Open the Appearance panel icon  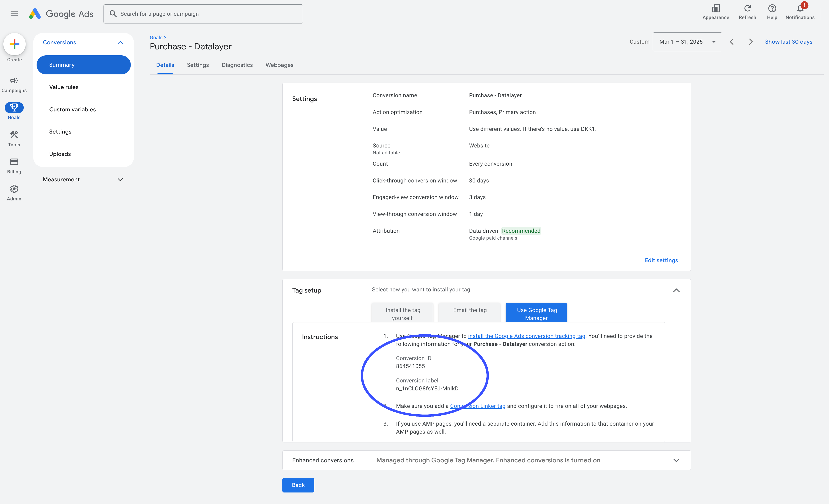[716, 8]
